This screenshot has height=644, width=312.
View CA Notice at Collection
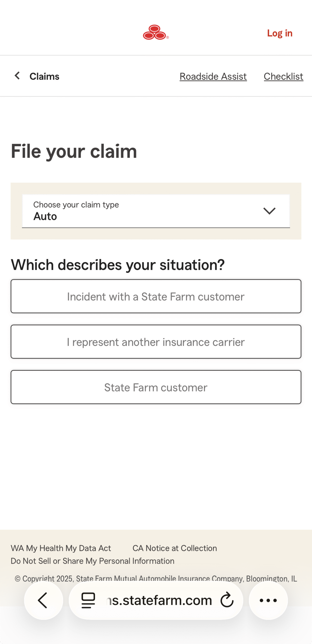174,548
